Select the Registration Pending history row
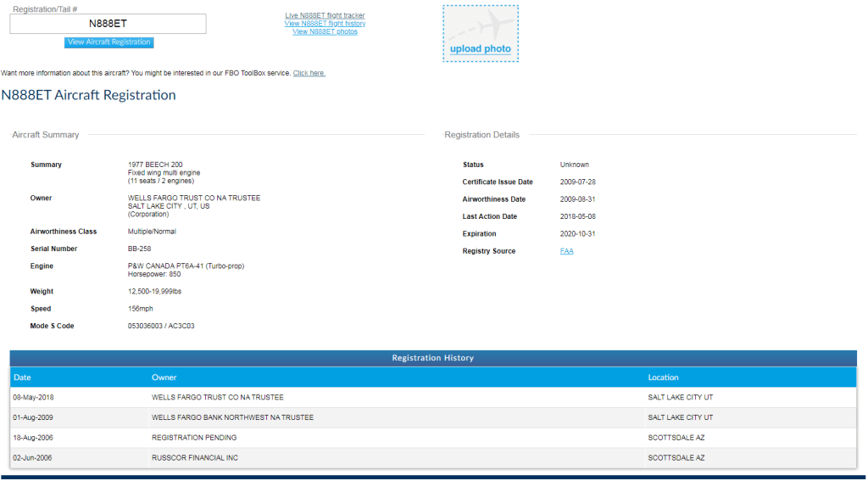The width and height of the screenshot is (868, 481). [x=432, y=438]
